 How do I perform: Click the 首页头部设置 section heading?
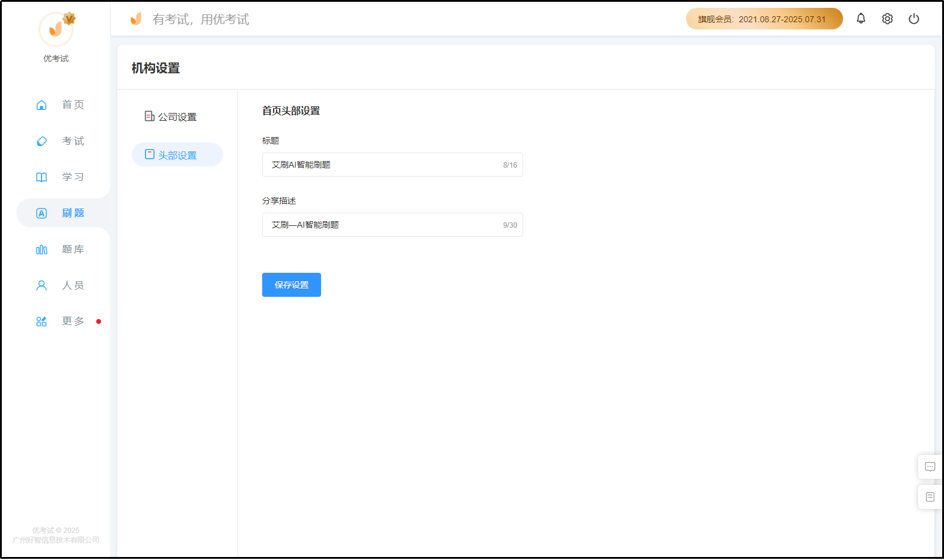pos(291,111)
